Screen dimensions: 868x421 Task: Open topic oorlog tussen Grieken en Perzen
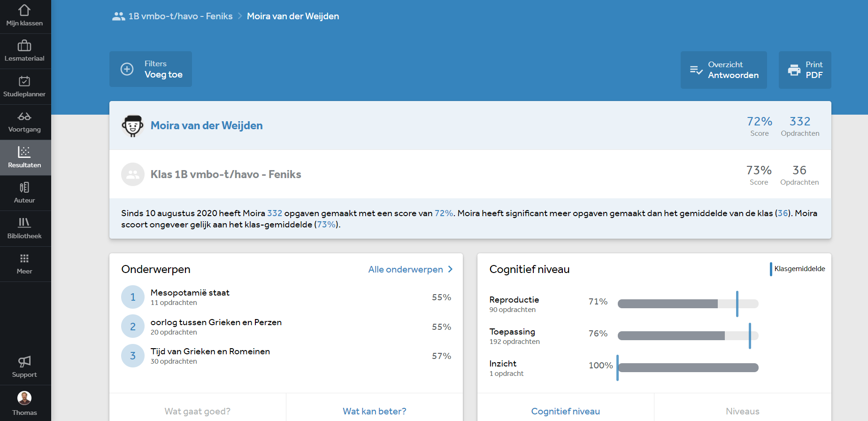pos(216,322)
